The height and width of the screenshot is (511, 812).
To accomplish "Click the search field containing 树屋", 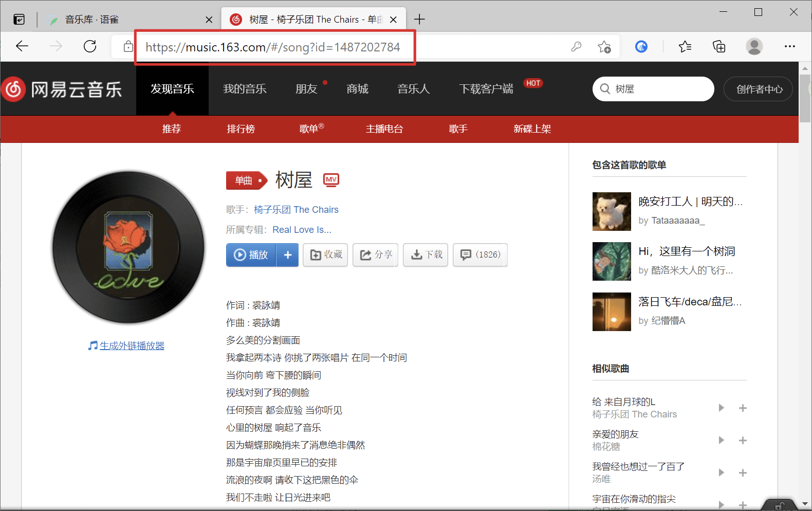I will pos(653,89).
